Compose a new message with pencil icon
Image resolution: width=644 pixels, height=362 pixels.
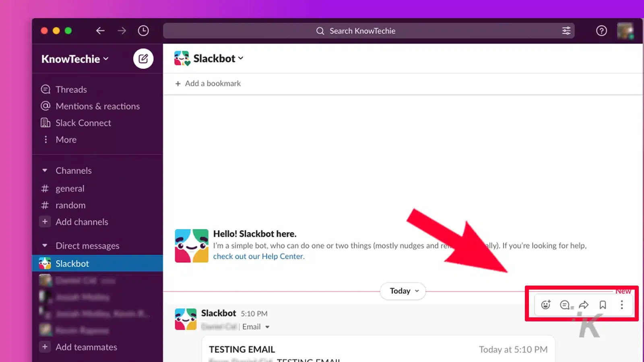pyautogui.click(x=143, y=59)
